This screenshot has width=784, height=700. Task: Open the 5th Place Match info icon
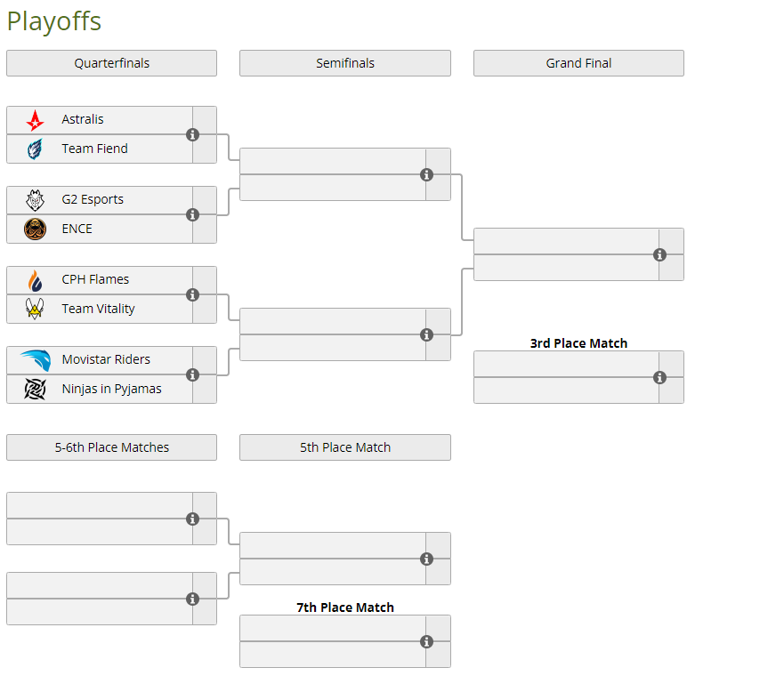pyautogui.click(x=426, y=559)
